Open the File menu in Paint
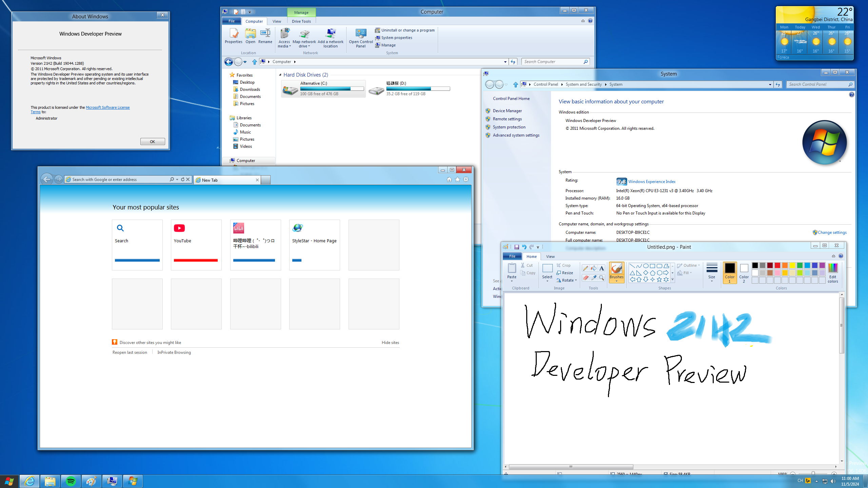 pos(512,257)
